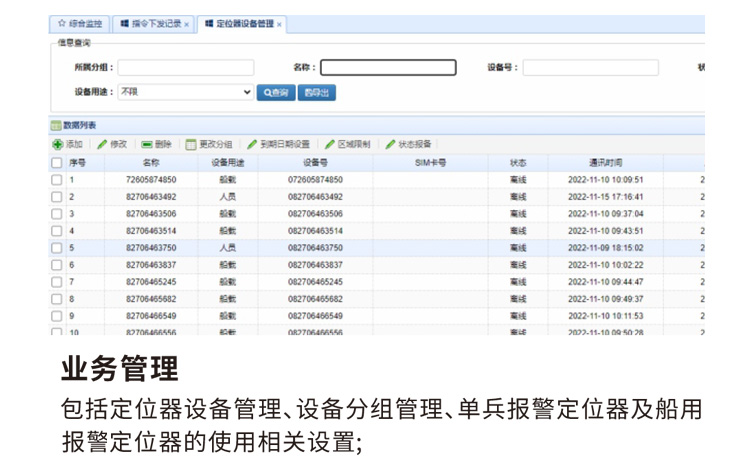Close the 定位器设备管理 tab
The width and height of the screenshot is (750, 462).
280,24
